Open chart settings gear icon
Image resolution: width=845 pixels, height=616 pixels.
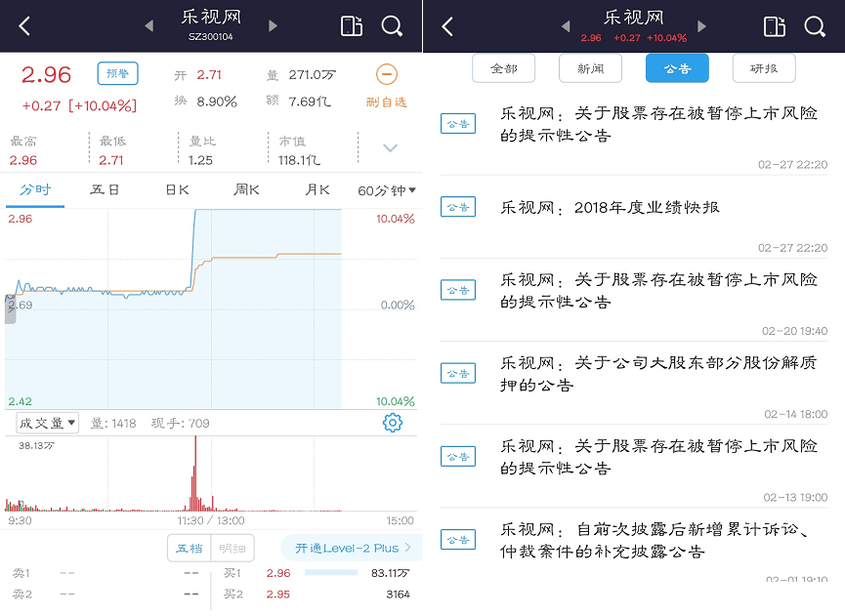[x=393, y=423]
